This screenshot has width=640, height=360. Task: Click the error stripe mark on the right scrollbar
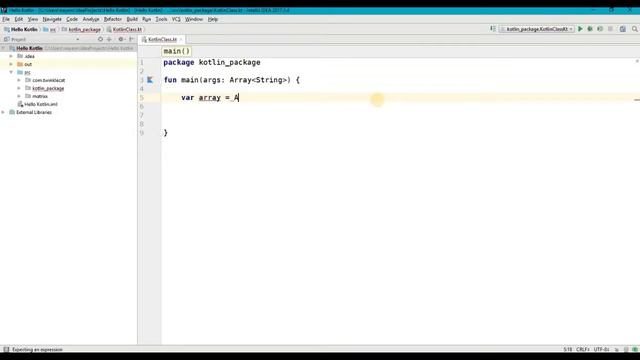pos(637,100)
